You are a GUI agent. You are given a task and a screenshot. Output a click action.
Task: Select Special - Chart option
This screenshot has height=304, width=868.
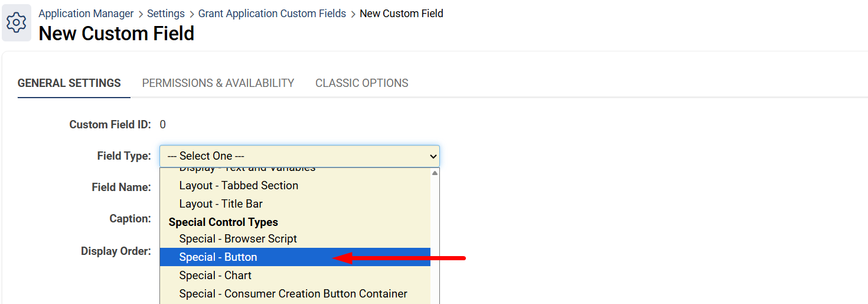click(295, 276)
